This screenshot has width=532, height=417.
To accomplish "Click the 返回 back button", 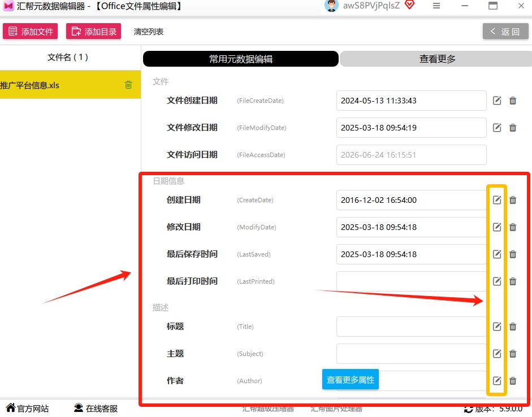I will click(x=505, y=32).
